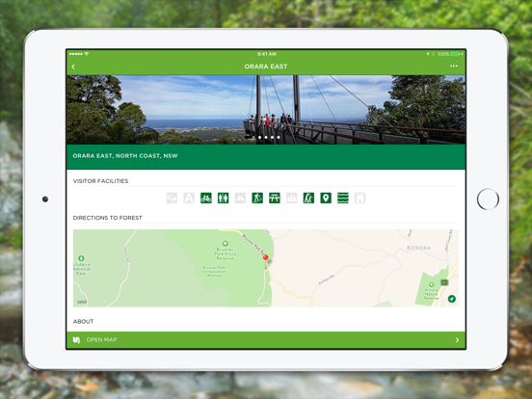Tap the water waves facility icon

pos(343,198)
